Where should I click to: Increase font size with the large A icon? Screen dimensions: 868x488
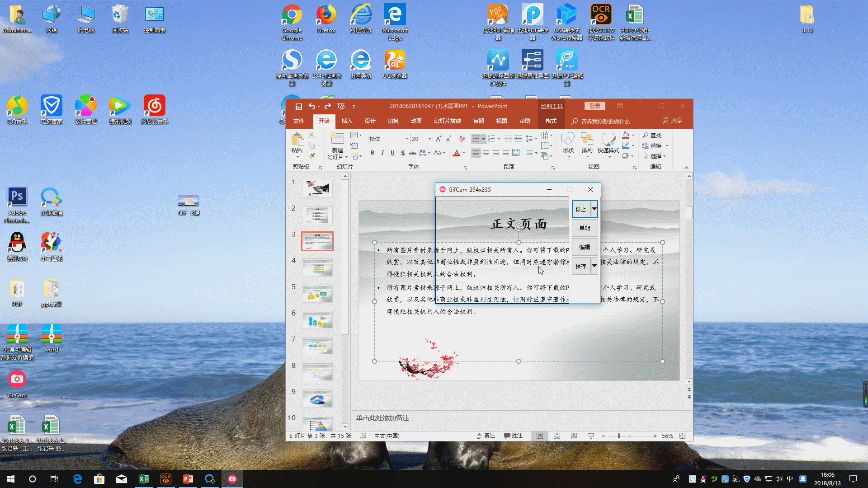[x=438, y=139]
